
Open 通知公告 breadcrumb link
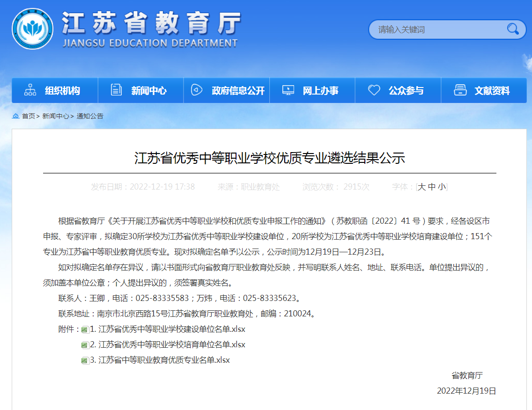click(x=90, y=116)
